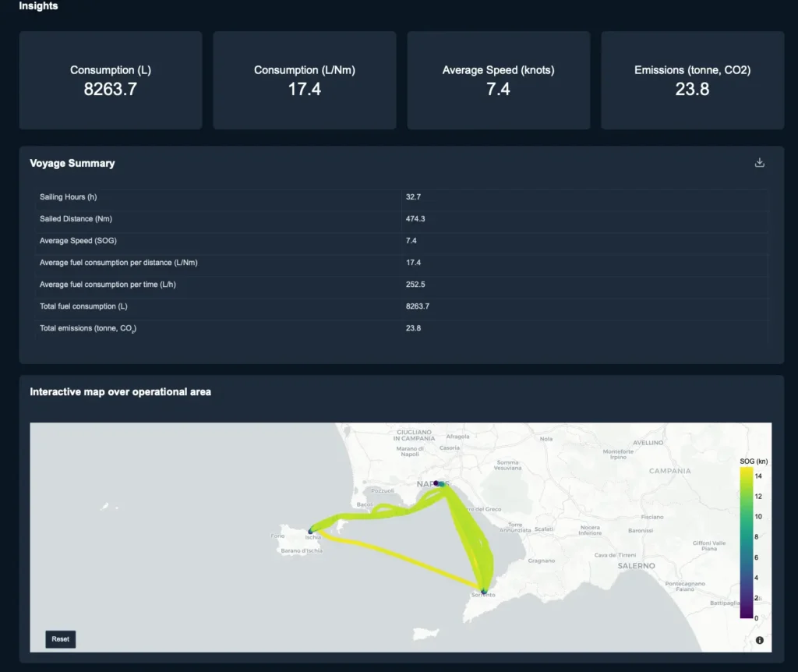Click the Salerno label on the map

point(637,565)
